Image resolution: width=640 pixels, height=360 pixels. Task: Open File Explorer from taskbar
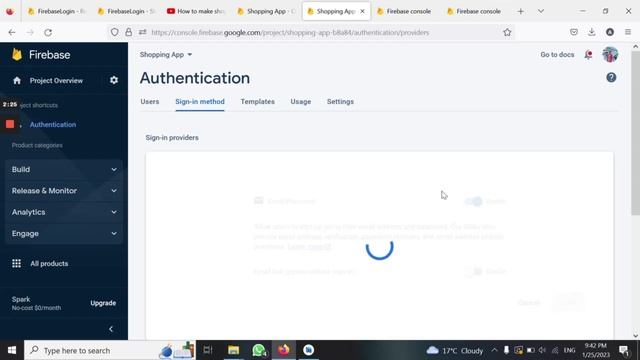233,350
